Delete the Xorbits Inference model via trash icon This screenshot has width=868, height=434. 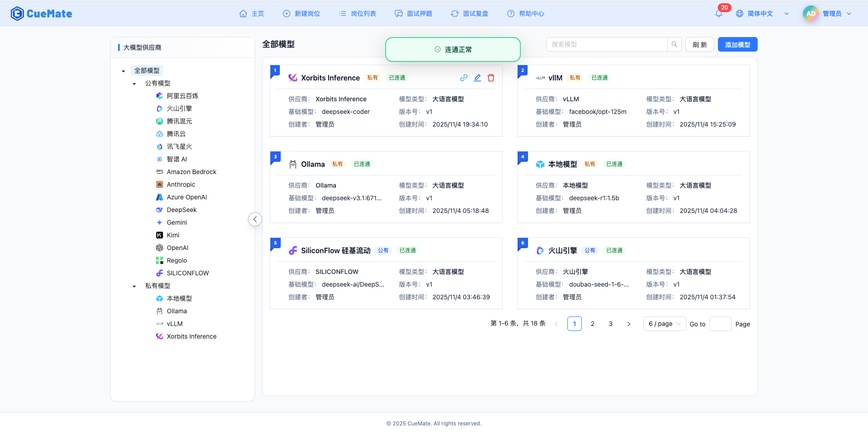(x=491, y=78)
